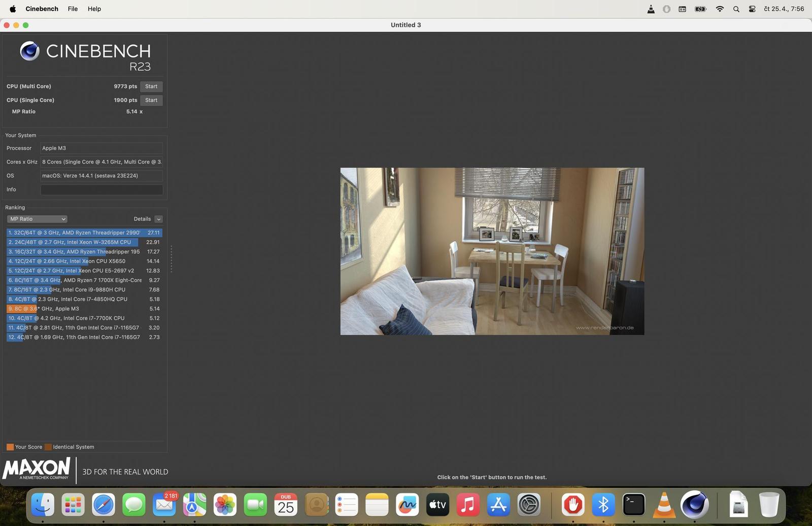Click the panel resize handle dots
This screenshot has width=812, height=526.
[x=171, y=259]
